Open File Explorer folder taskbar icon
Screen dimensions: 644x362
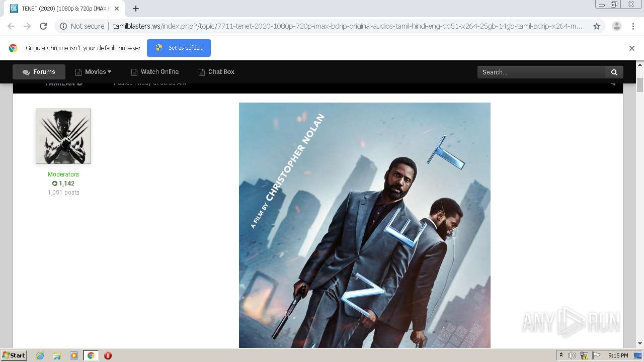[57, 355]
